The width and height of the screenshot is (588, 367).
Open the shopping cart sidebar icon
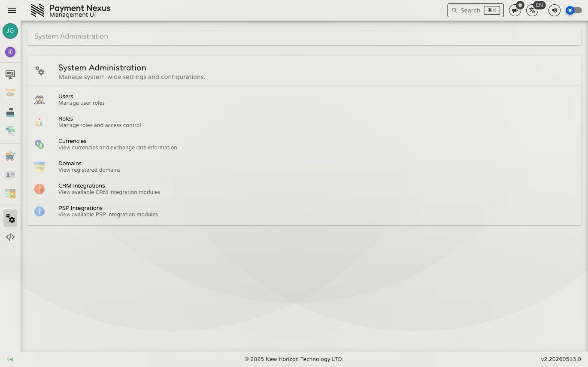coord(10,156)
